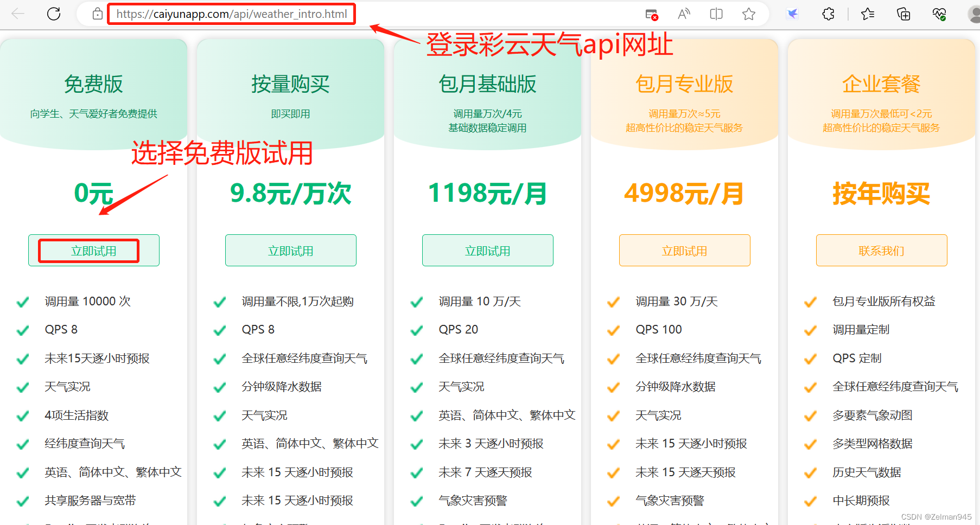Click the 即买即用 subtitle
The image size is (980, 525).
[291, 114]
